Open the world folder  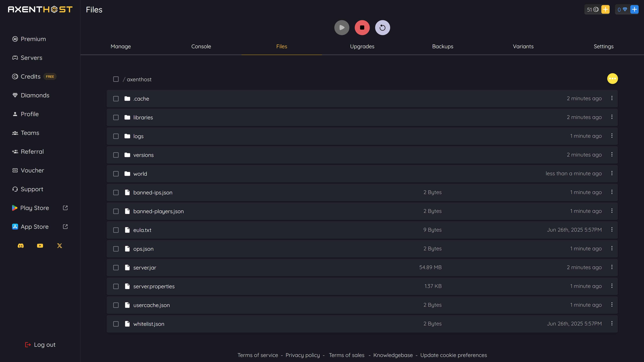(x=140, y=174)
